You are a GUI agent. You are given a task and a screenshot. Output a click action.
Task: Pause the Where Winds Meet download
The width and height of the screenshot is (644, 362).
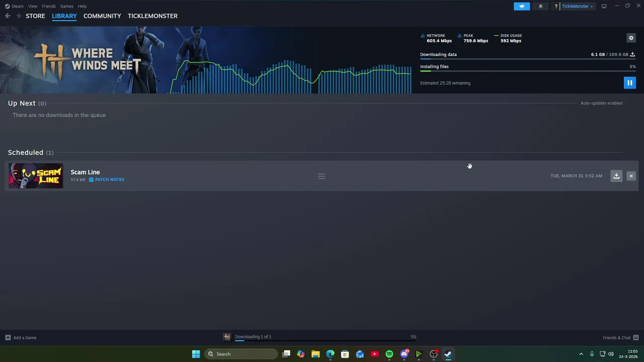pyautogui.click(x=629, y=83)
